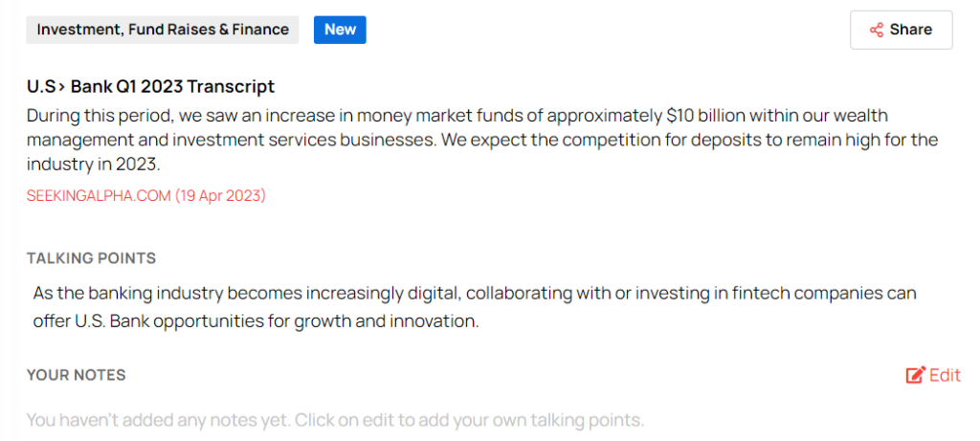This screenshot has height=441, width=980.
Task: Click the 19 Apr 2023 date text
Action: pos(221,196)
